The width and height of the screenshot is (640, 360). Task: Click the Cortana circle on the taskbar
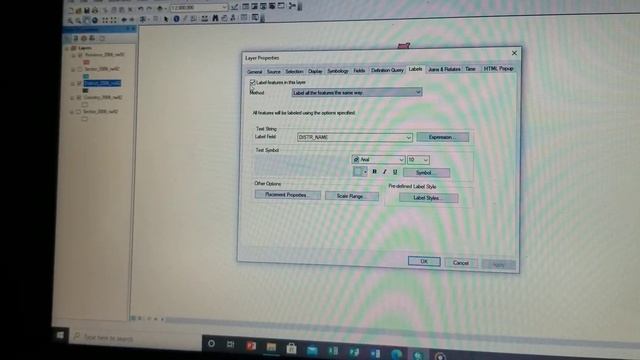point(211,344)
